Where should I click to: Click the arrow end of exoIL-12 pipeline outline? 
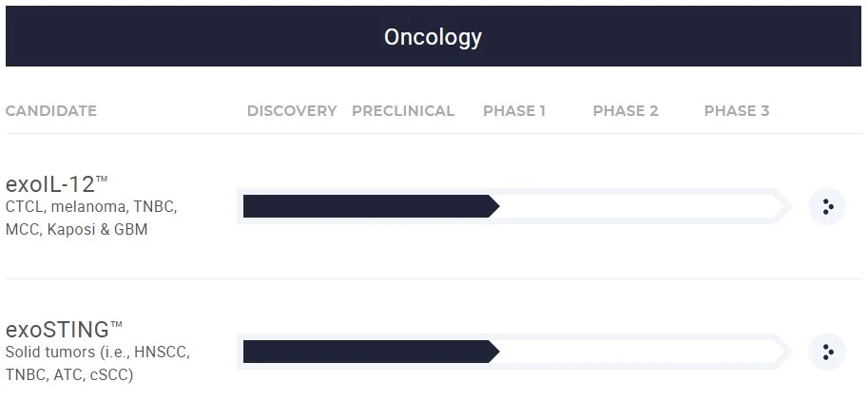[784, 206]
